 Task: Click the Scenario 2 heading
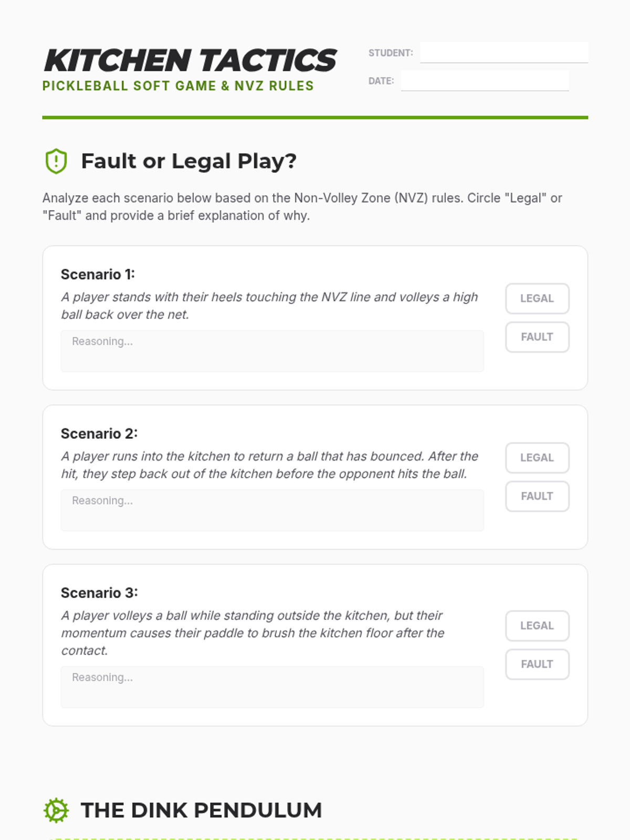tap(99, 434)
